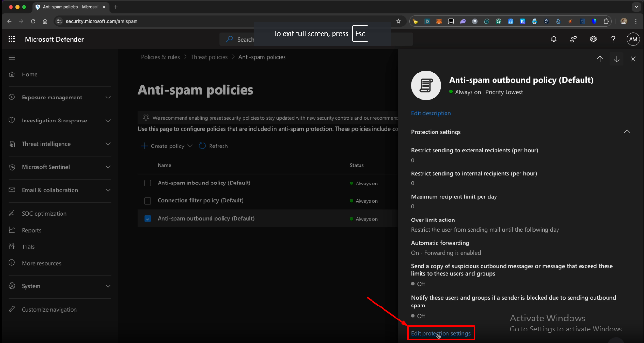Check the Anti-spam inbound policy checkbox
The height and width of the screenshot is (343, 644).
148,183
